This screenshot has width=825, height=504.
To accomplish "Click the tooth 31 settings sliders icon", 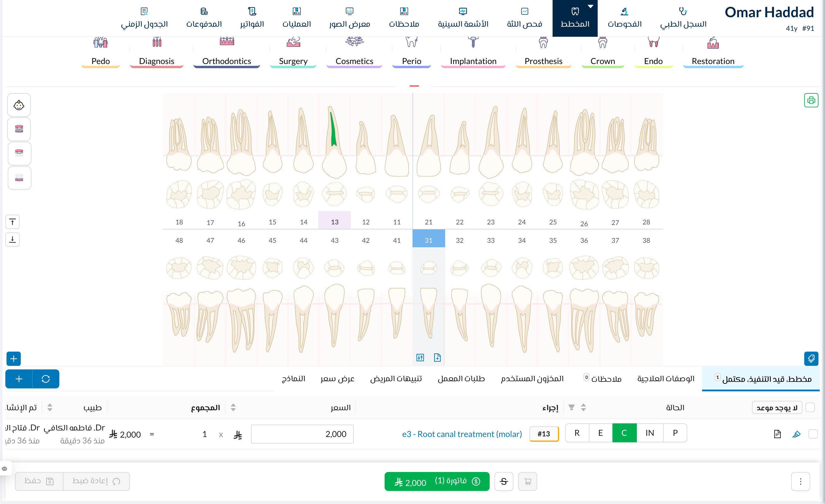I will tap(420, 358).
